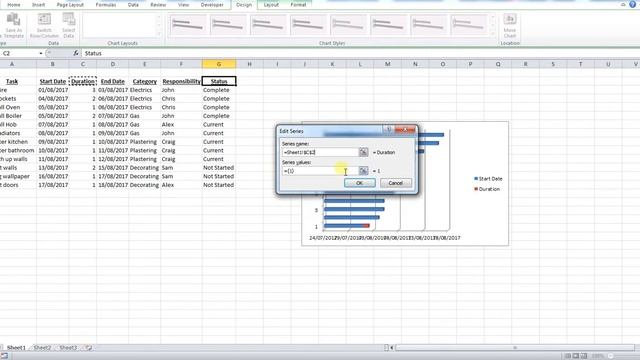
Task: Select last chart style thumbnail
Action: point(468,25)
